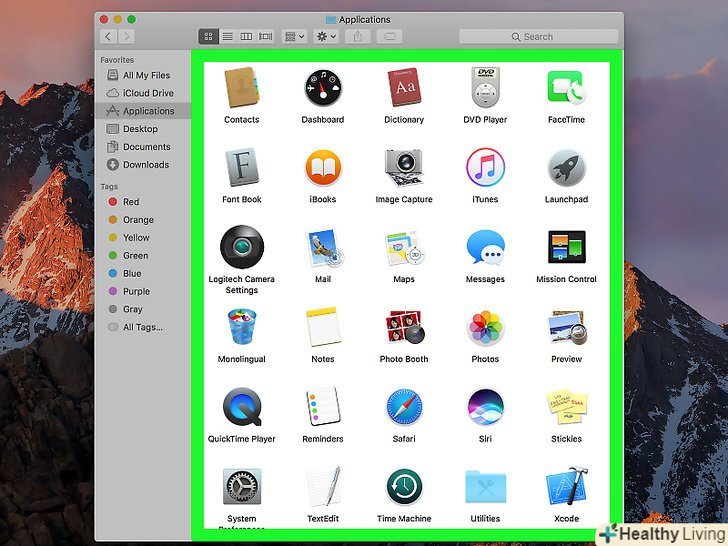Select the Time Machine icon
This screenshot has width=728, height=546.
click(x=404, y=487)
